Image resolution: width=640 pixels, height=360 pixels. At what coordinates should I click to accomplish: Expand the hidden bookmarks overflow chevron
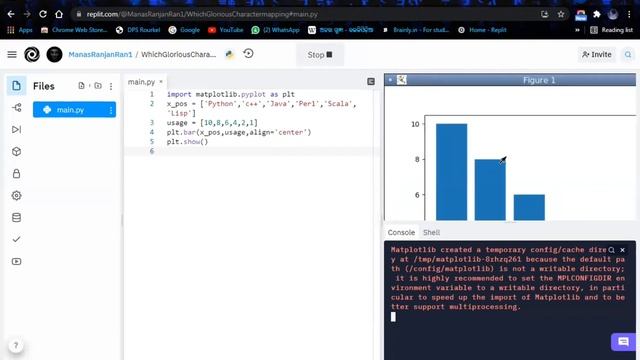577,30
